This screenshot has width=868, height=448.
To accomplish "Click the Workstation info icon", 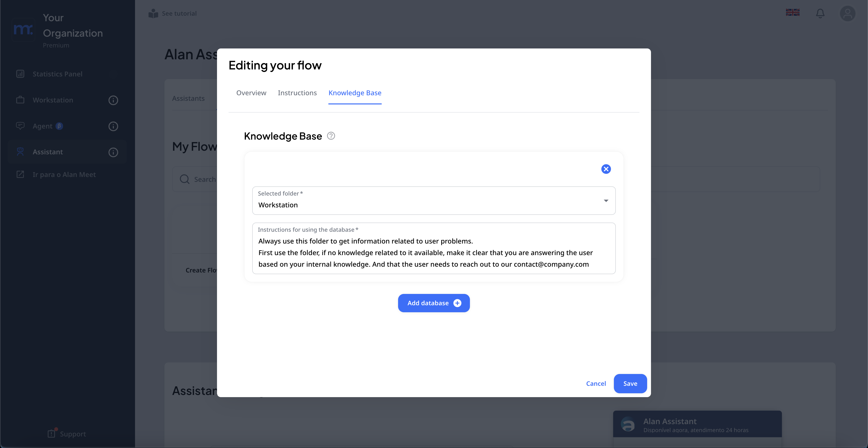I will [113, 100].
